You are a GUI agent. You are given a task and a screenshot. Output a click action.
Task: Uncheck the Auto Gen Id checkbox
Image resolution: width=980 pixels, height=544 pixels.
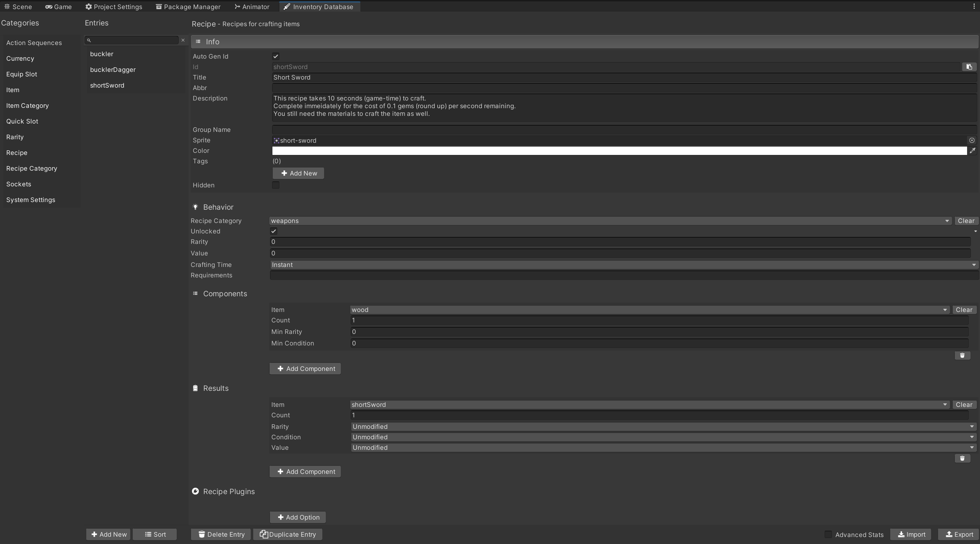tap(276, 56)
